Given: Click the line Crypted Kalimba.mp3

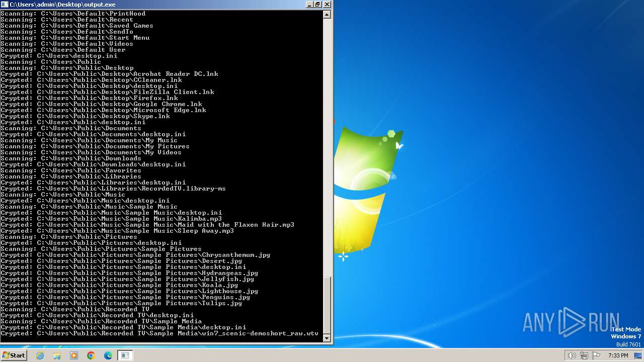Looking at the screenshot, I should click(x=111, y=219).
